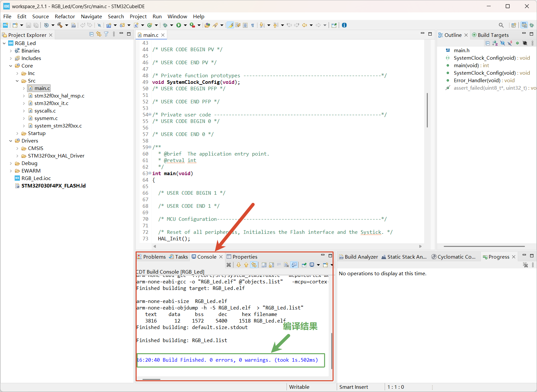Collapse the RGB_Led project tree node
The width and height of the screenshot is (537, 392).
[x=4, y=43]
